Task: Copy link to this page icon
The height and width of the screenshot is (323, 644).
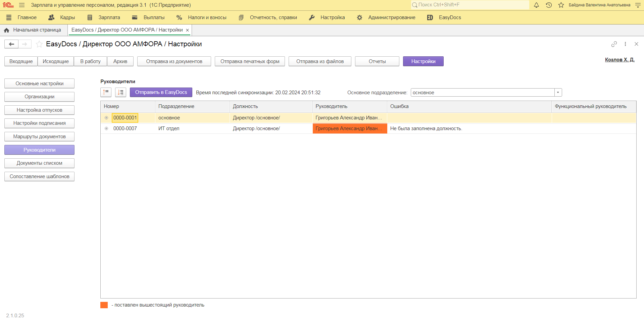Action: click(614, 44)
